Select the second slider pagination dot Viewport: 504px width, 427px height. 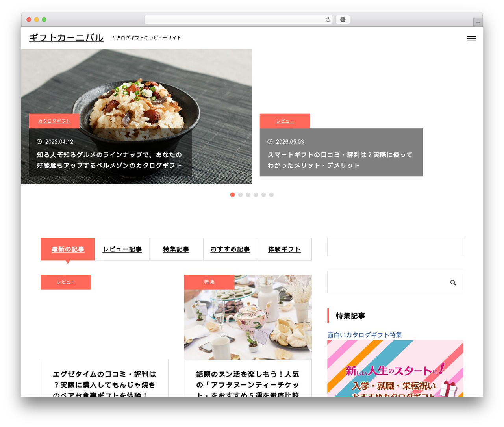240,195
